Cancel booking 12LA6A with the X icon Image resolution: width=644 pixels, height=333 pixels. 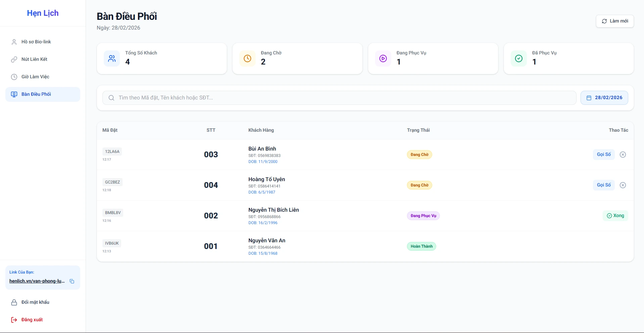coord(623,155)
